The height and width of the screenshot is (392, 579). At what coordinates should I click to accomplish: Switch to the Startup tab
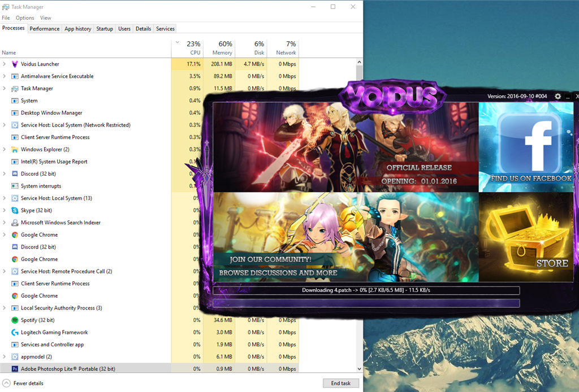[105, 29]
